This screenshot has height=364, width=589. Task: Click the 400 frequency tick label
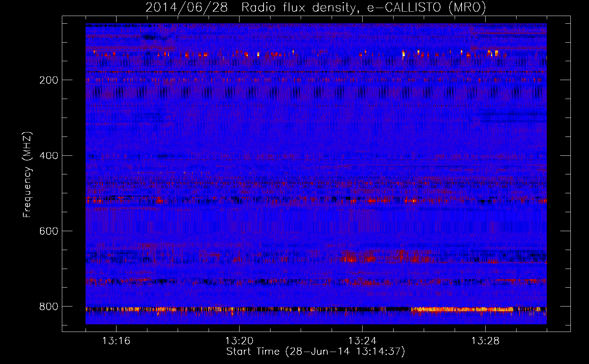click(x=49, y=156)
